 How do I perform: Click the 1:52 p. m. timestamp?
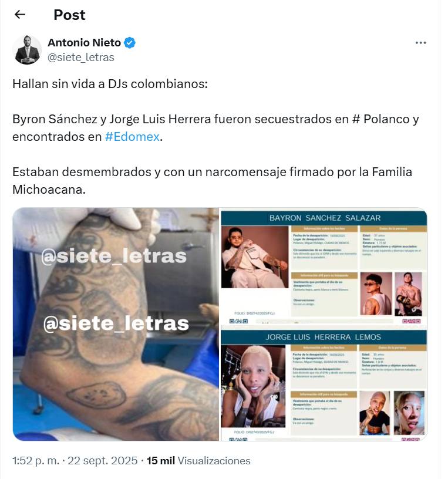pyautogui.click(x=36, y=460)
